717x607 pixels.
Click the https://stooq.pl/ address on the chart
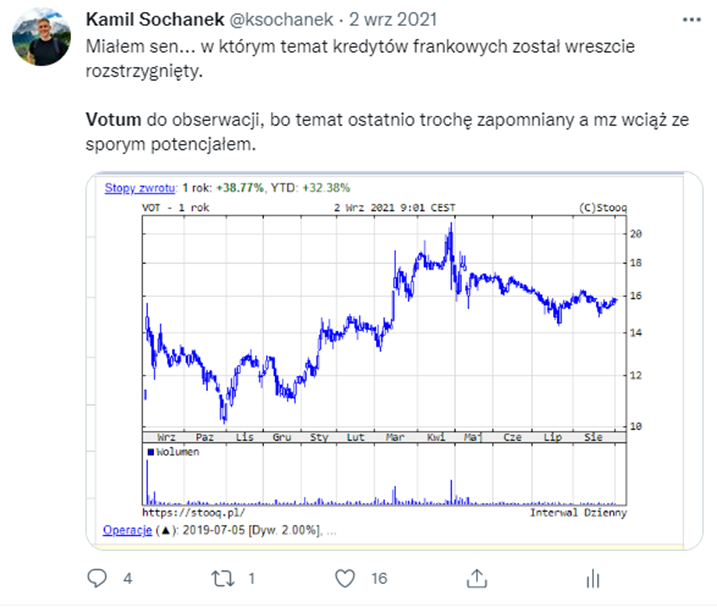click(x=180, y=513)
